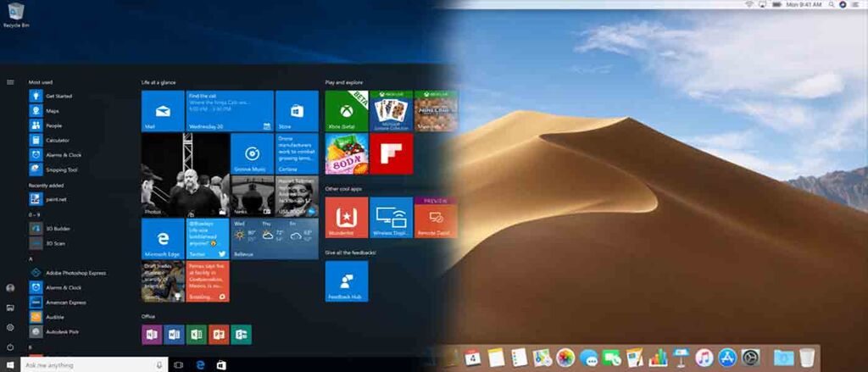Open Photos in the macOS Dock
This screenshot has height=372, width=868.
565,358
